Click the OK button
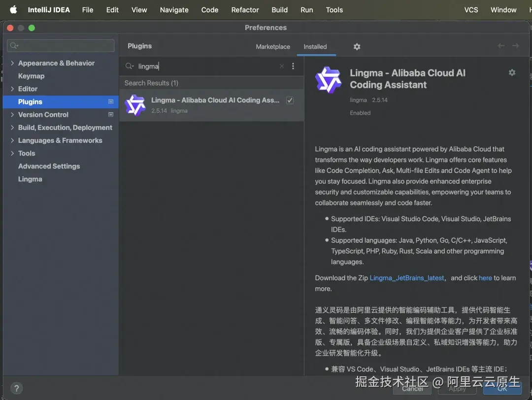Screen dimensions: 532x400 502,389
